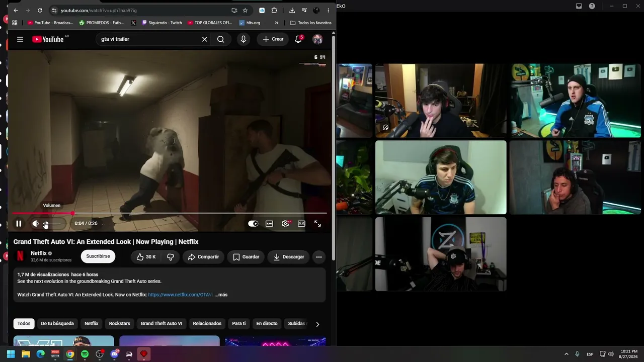Open Siguiendo - Twitch bookmark
Viewport: 644px width, 362px height.
162,23
